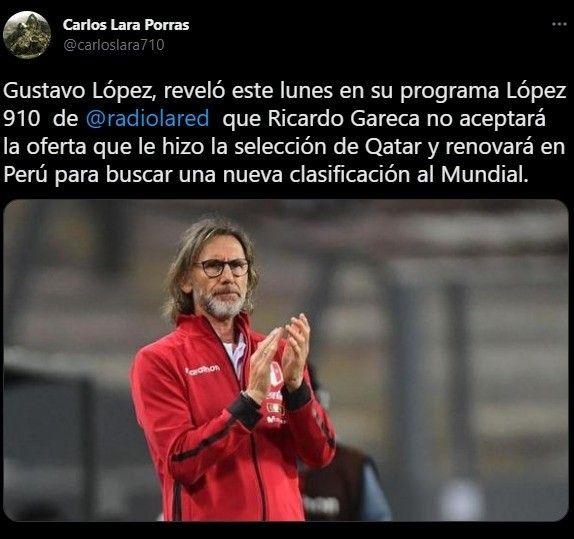Image resolution: width=574 pixels, height=539 pixels.
Task: Click the word 'Mundial.' ending the tweet
Action: click(485, 174)
